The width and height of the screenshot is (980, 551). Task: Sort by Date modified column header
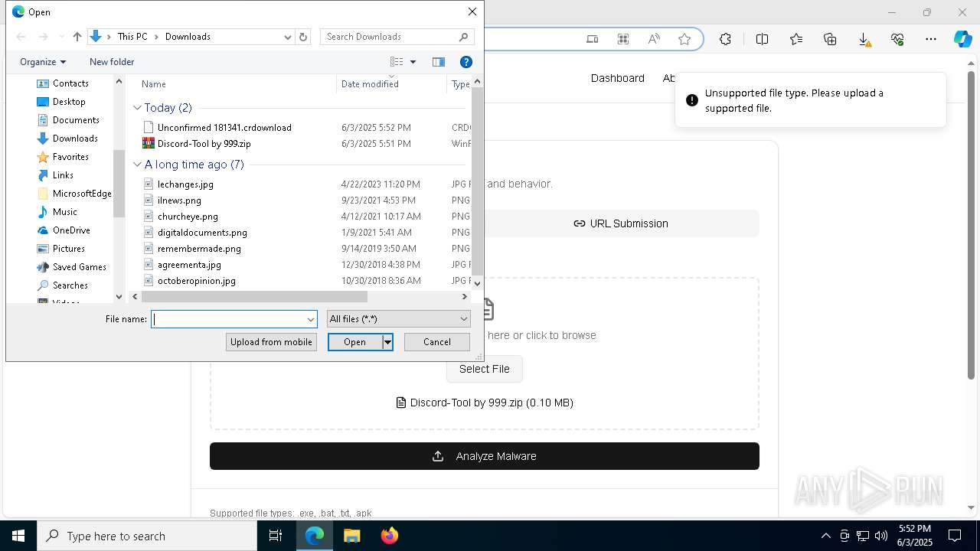tap(370, 84)
